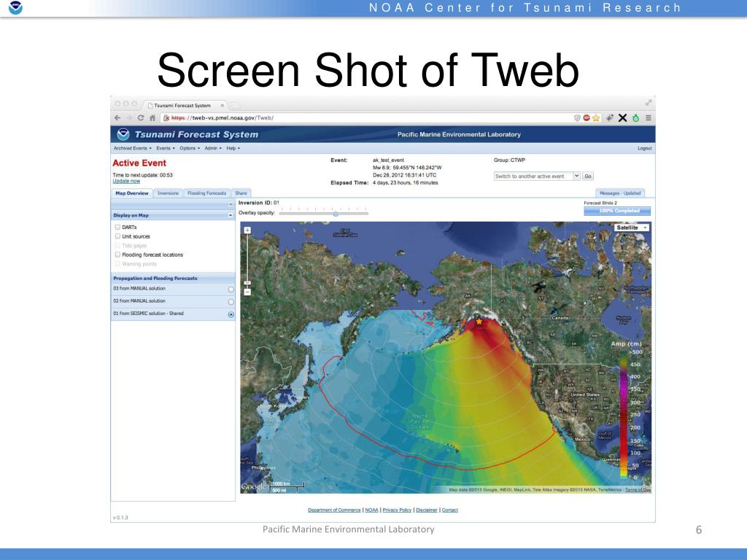Click the browser forward arrow

tap(129, 117)
